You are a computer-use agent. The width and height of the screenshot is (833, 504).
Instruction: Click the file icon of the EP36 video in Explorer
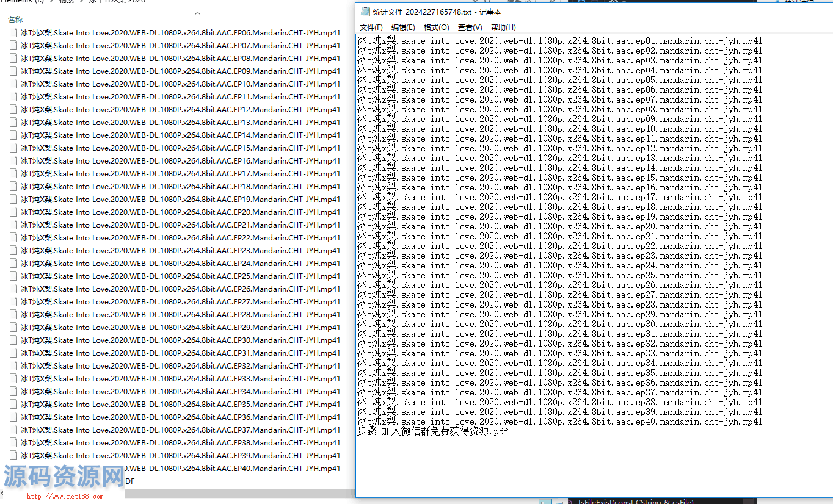point(13,417)
